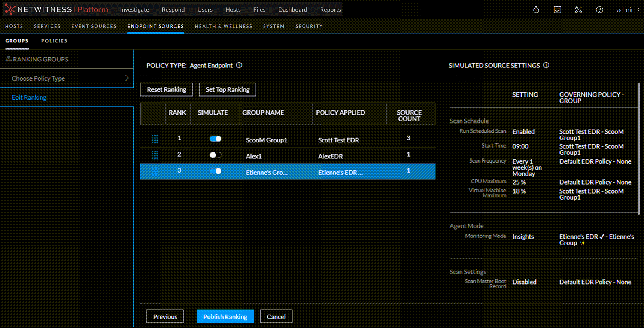Open the stopwatch jobs icon
Screen dimensions: 644x328
[x=536, y=10]
